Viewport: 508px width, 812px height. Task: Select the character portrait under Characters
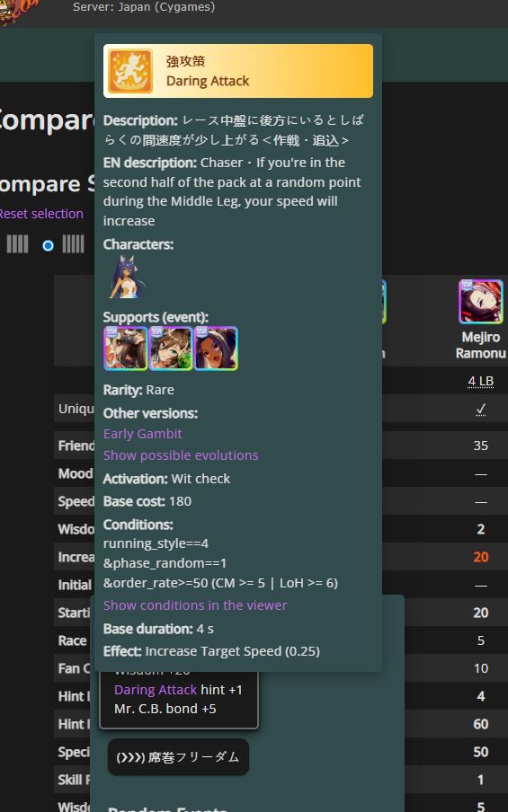click(126, 277)
